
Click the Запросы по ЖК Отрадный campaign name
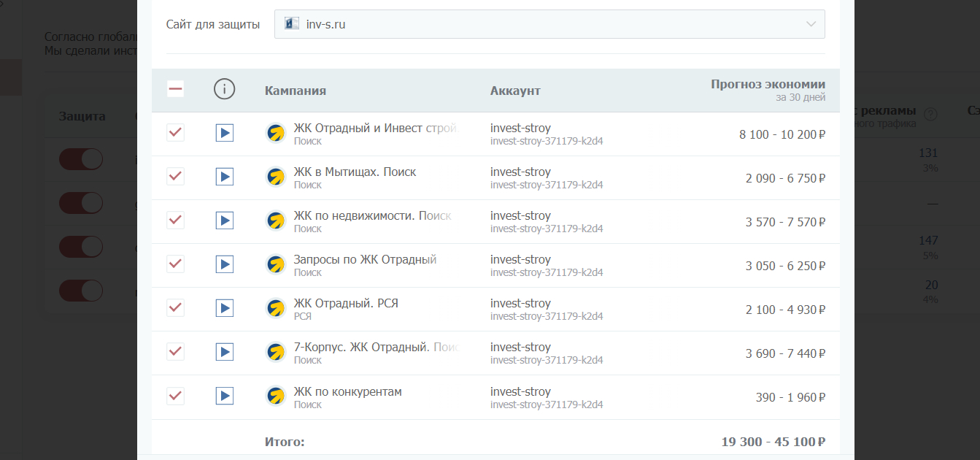(365, 259)
